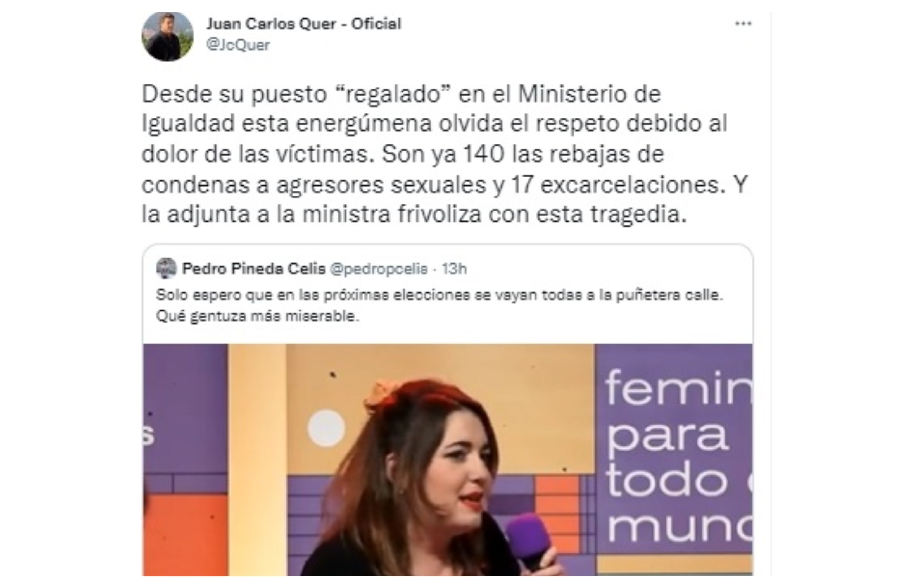Open the @JcQuer handle link
Screen dimensions: 912x588
[238, 45]
